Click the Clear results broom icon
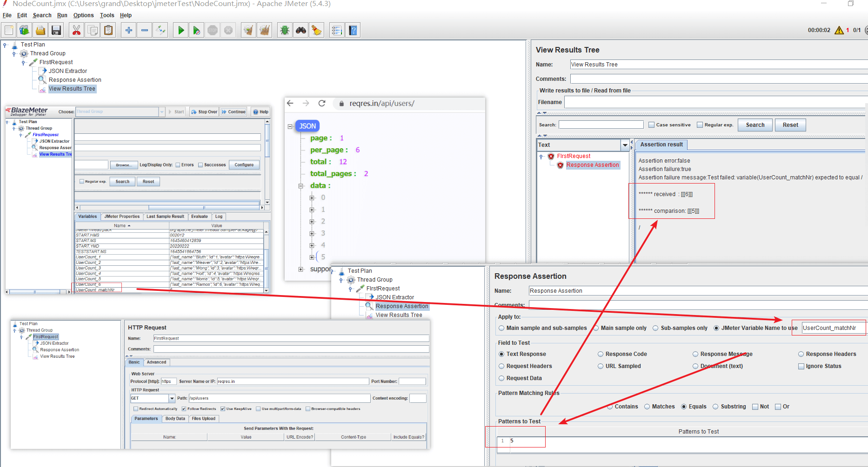Viewport: 868px width, 467px height. tap(249, 31)
